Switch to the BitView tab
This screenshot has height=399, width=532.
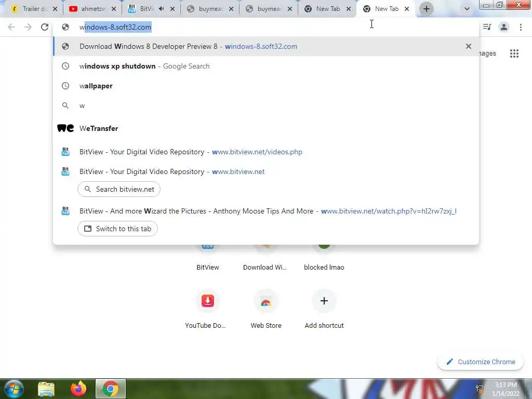(146, 9)
